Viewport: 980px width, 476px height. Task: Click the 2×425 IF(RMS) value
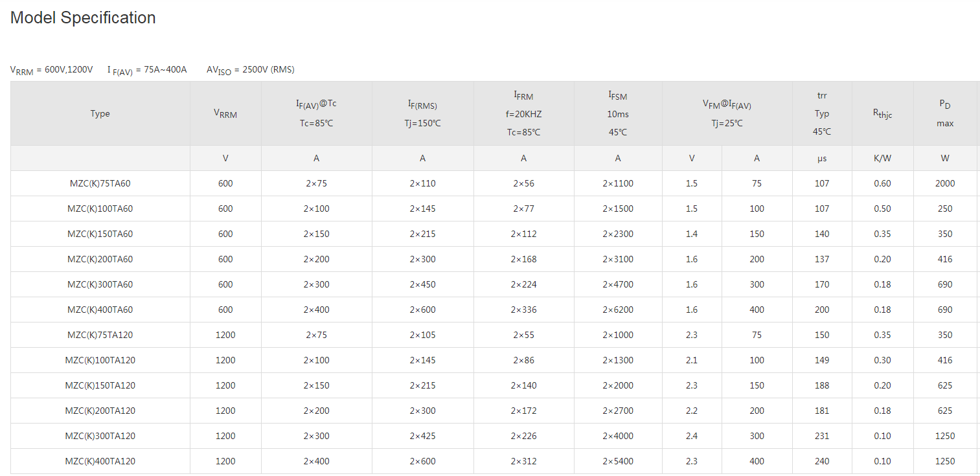423,436
